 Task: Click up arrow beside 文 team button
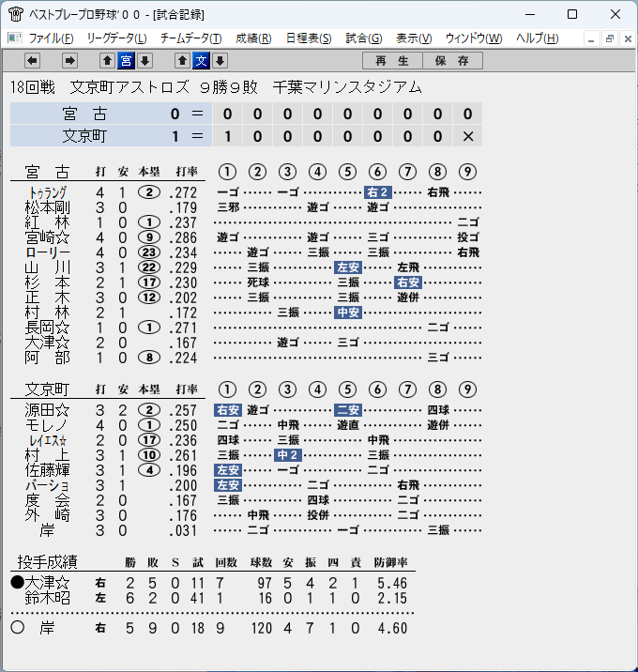(182, 61)
